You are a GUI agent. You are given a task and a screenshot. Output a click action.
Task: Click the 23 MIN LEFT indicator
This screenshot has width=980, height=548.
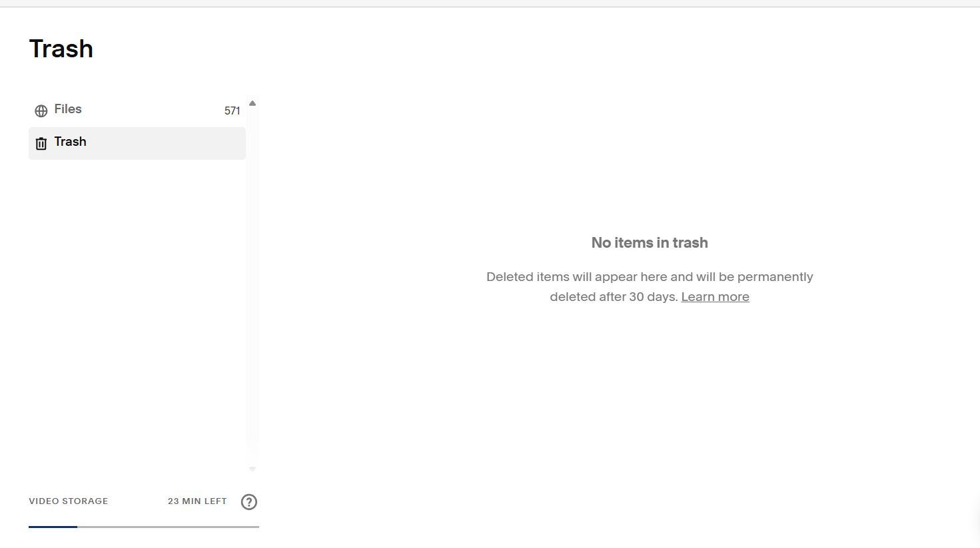pyautogui.click(x=197, y=501)
